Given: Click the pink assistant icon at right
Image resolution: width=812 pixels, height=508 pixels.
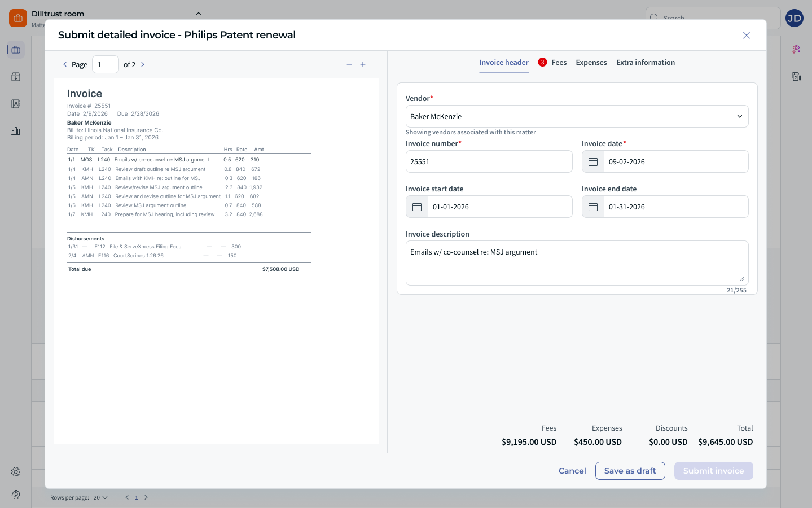Looking at the screenshot, I should coord(796,50).
